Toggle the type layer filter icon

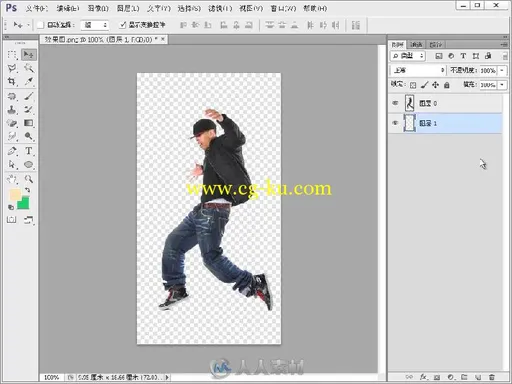[463, 56]
